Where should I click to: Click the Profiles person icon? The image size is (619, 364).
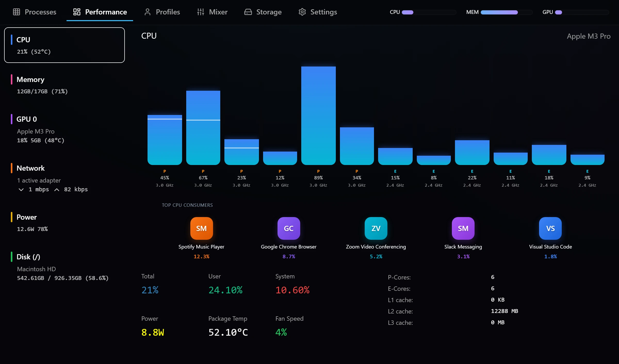148,12
